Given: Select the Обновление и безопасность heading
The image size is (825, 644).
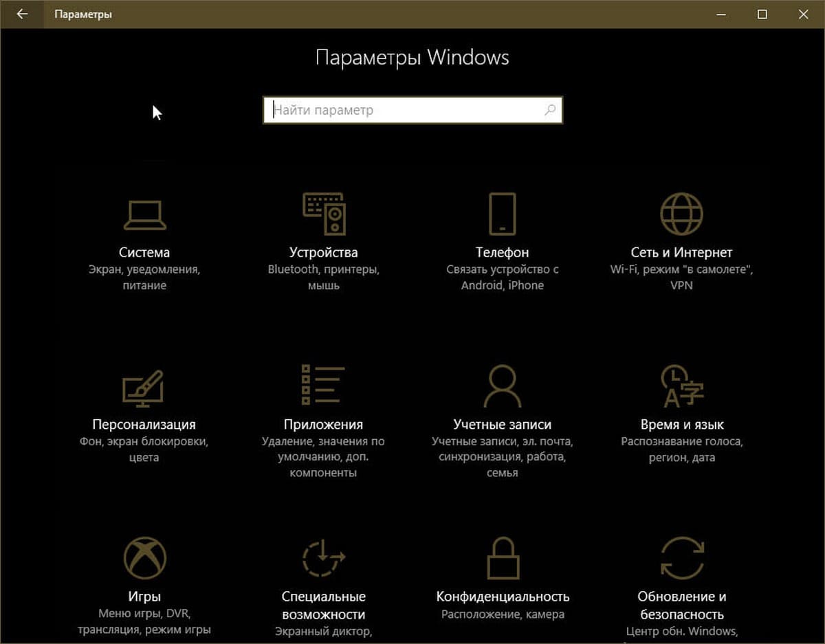Looking at the screenshot, I should (681, 606).
